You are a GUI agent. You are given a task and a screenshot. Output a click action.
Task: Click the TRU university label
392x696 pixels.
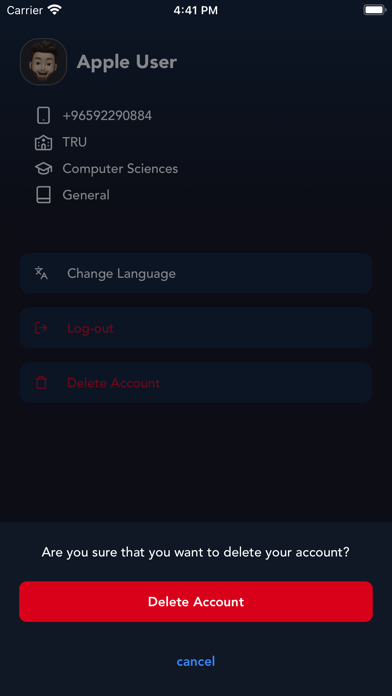pos(75,142)
